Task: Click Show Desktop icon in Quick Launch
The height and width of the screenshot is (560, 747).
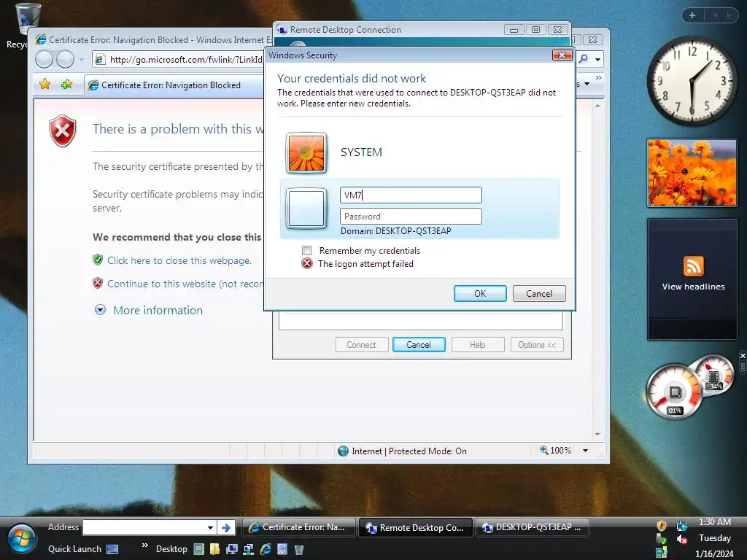Action: [x=112, y=549]
